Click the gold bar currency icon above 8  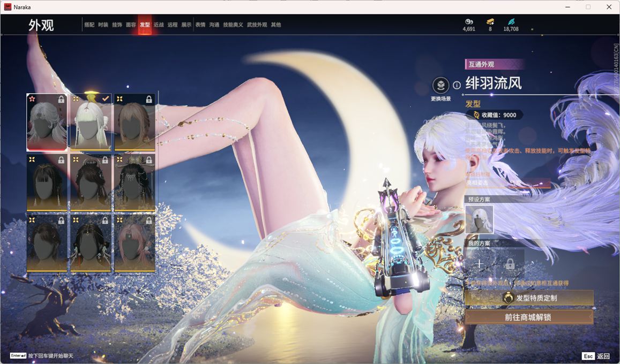click(x=490, y=21)
